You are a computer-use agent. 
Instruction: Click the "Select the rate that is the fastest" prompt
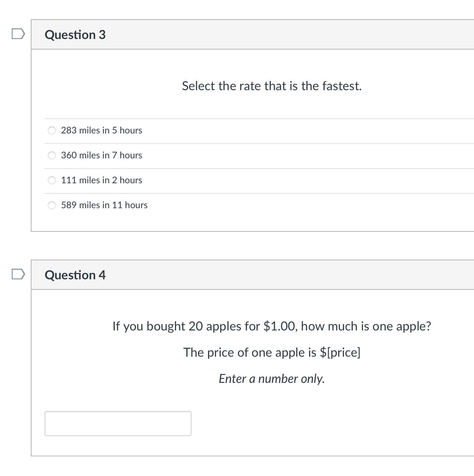point(271,86)
